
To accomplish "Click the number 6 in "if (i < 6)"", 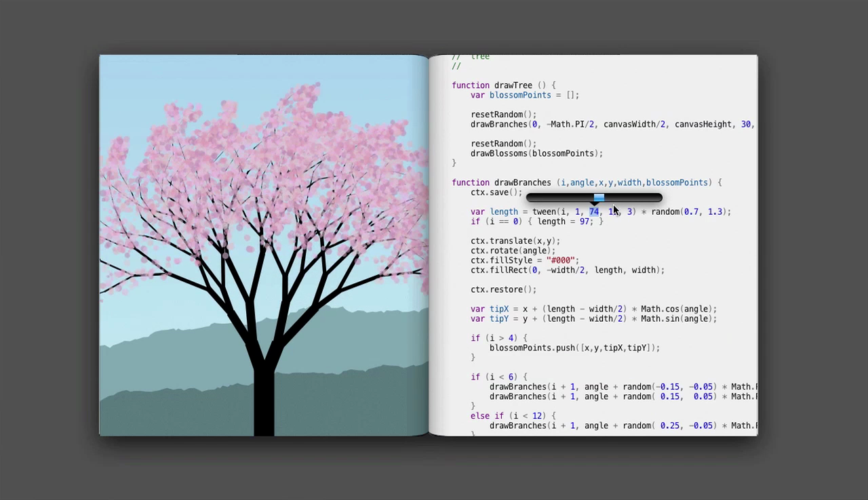I will tap(511, 377).
